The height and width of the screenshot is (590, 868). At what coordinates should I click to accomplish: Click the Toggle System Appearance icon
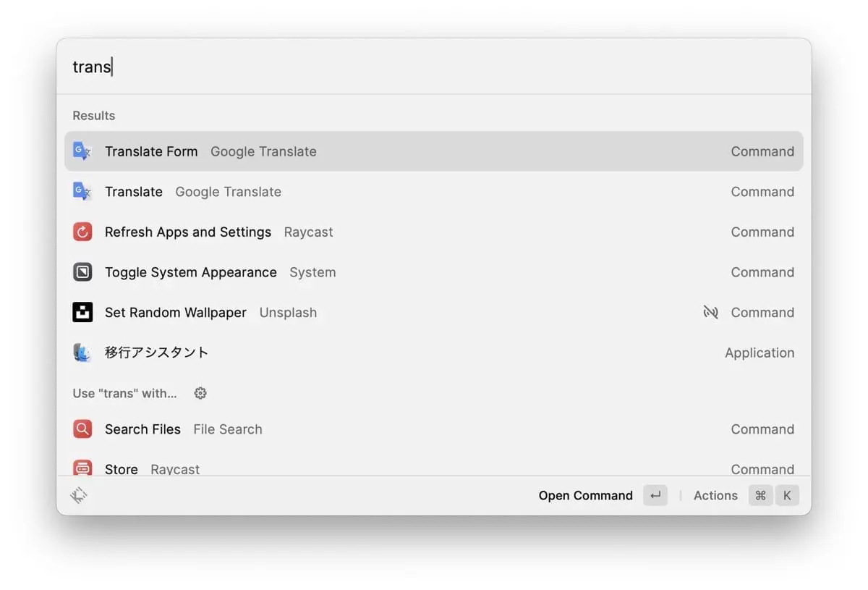[82, 272]
